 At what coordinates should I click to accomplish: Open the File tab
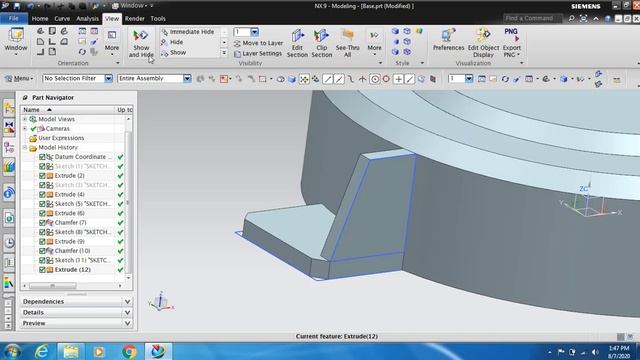point(13,18)
